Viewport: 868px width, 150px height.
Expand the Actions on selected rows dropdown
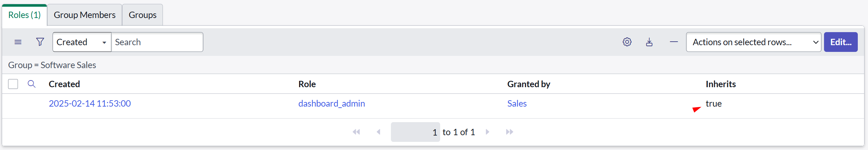(x=753, y=42)
